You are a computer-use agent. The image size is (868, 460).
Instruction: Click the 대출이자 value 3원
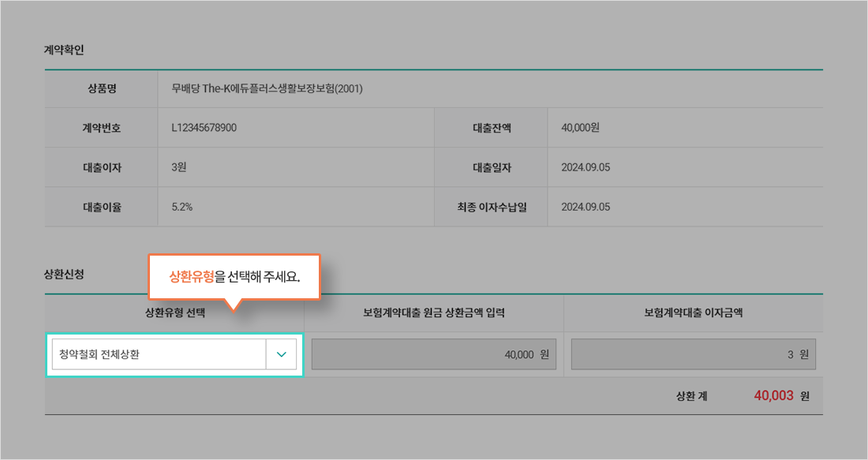click(179, 167)
